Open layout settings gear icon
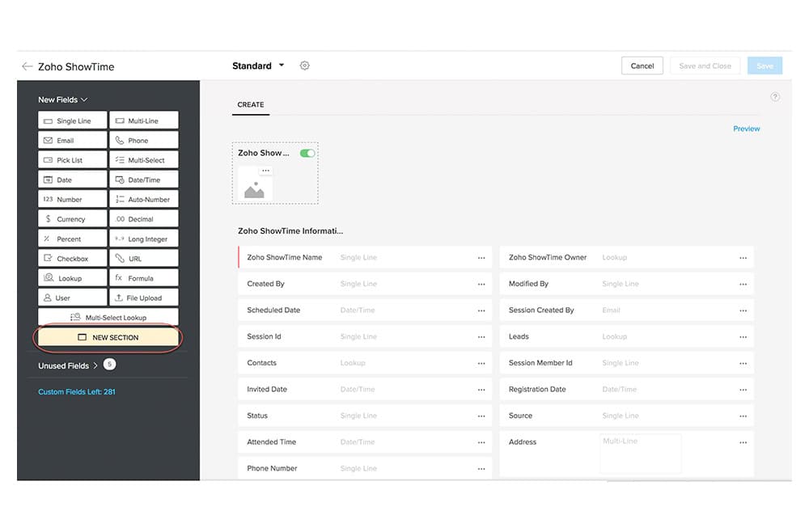809x532 pixels. pos(305,65)
